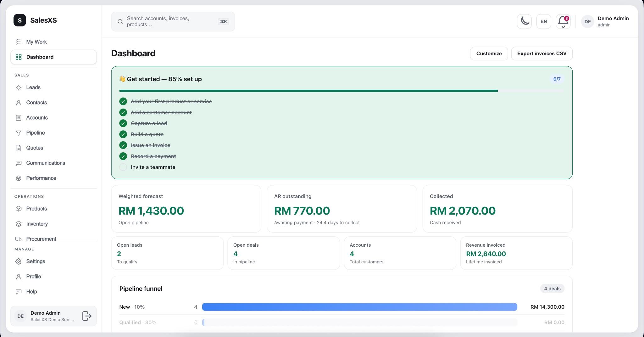Click the AR outstanding RM 770.00 value

[302, 211]
